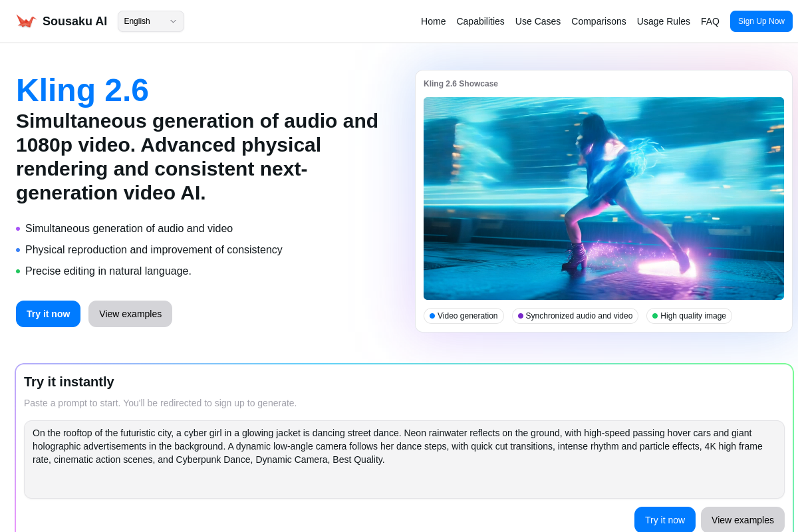Click the Sousaku AI origami bird logo
The height and width of the screenshot is (532, 798).
point(26,21)
